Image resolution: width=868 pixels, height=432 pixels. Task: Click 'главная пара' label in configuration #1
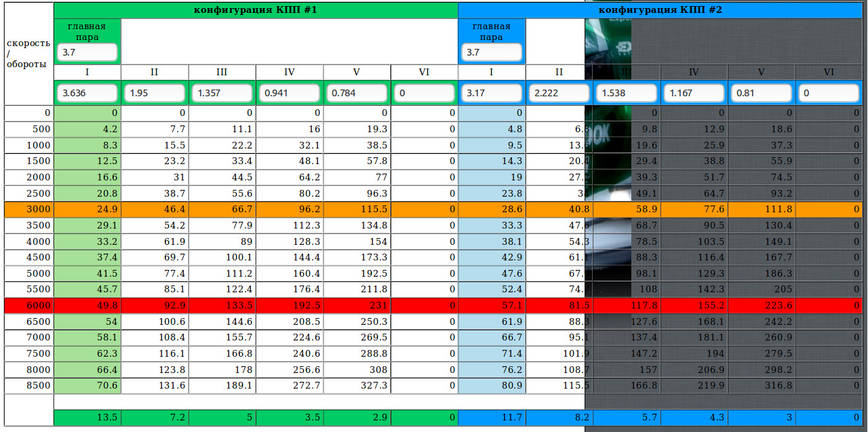click(x=87, y=32)
